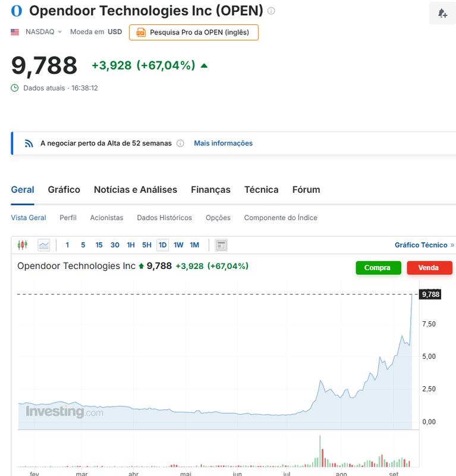Viewport: 456px width, 476px height.
Task: Open the Acionistas sub-tab
Action: (106, 218)
